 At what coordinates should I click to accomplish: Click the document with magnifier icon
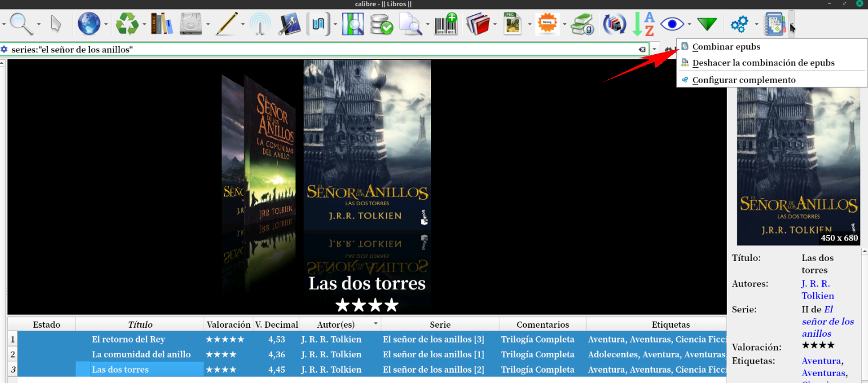click(x=410, y=24)
